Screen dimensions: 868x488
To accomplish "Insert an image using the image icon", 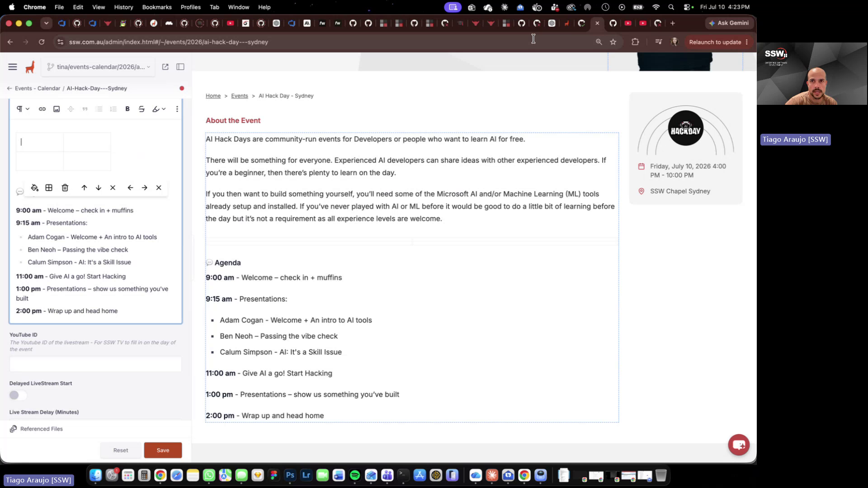I will point(57,109).
